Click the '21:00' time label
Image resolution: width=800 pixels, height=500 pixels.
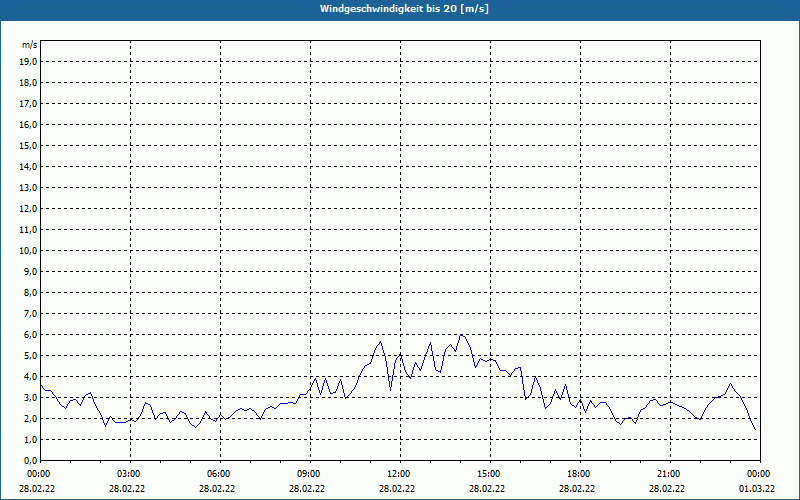pyautogui.click(x=669, y=474)
